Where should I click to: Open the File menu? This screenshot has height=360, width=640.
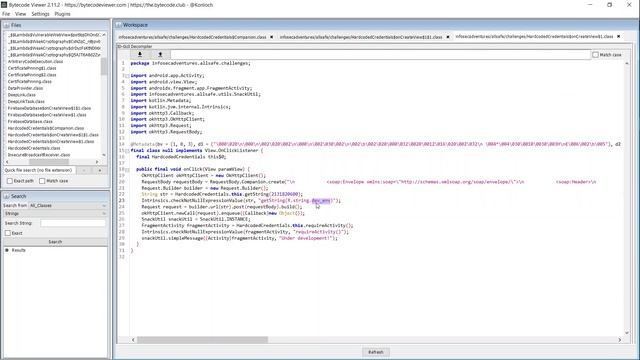[6, 14]
